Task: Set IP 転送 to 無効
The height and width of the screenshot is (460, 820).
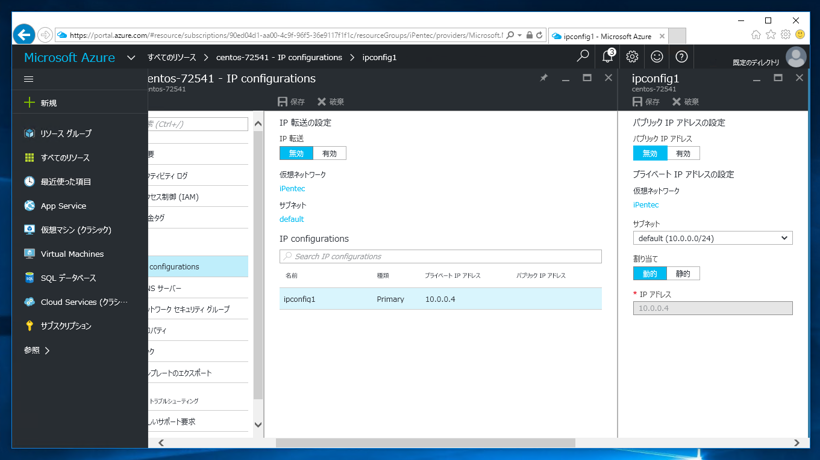Action: [296, 153]
